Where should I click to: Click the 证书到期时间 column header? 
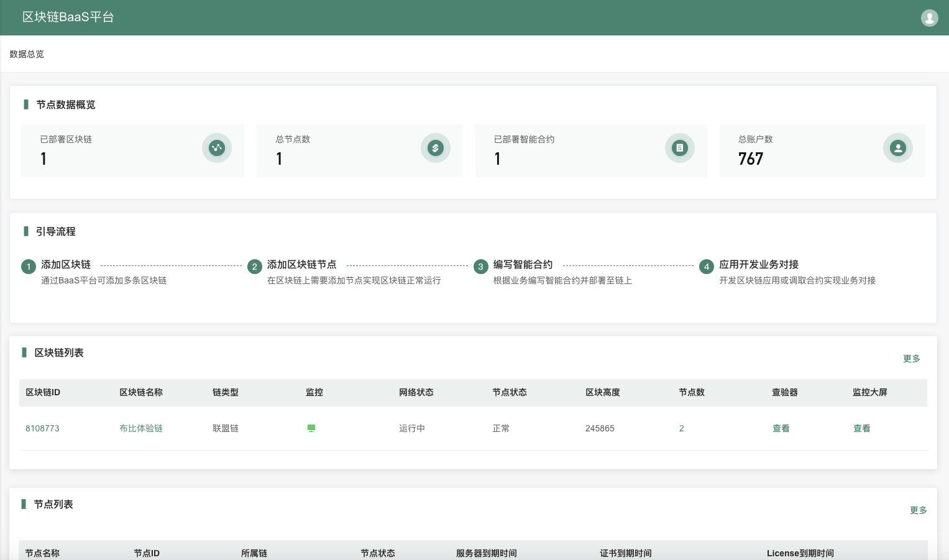[626, 553]
